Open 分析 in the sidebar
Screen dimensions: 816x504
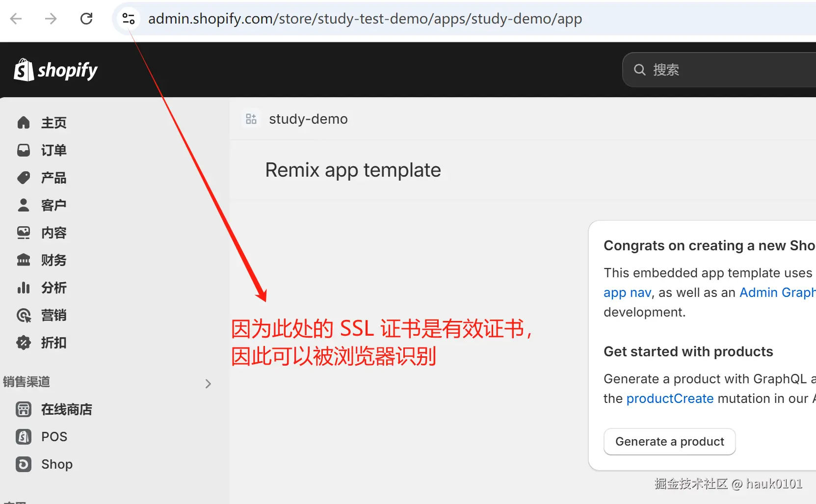(x=53, y=288)
